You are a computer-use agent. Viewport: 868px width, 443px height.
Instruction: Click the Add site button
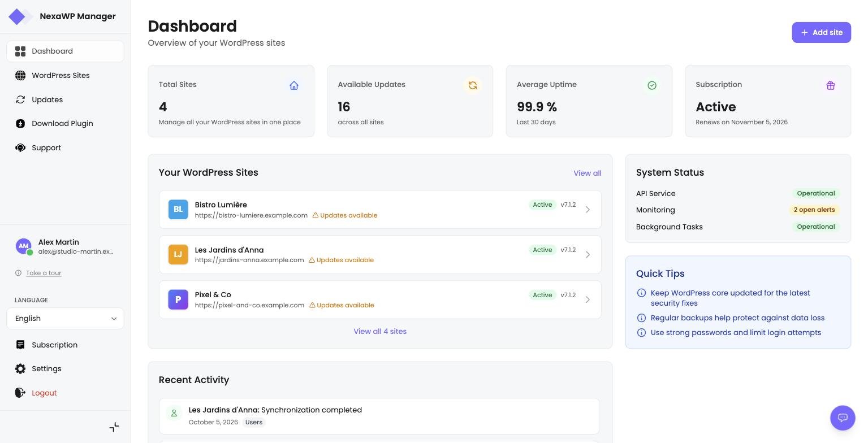(x=821, y=33)
